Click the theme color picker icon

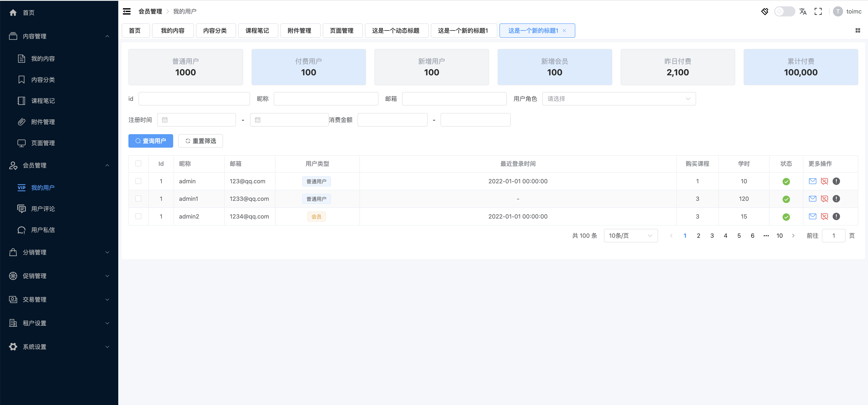pyautogui.click(x=765, y=11)
